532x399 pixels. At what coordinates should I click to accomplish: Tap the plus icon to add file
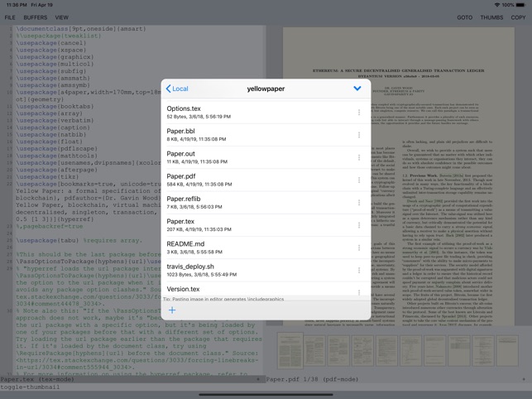tap(172, 310)
